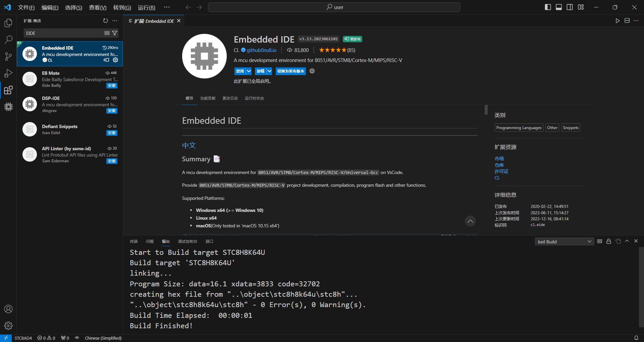The width and height of the screenshot is (644, 342).
Task: Open the Run and Debug view
Action: click(x=8, y=73)
